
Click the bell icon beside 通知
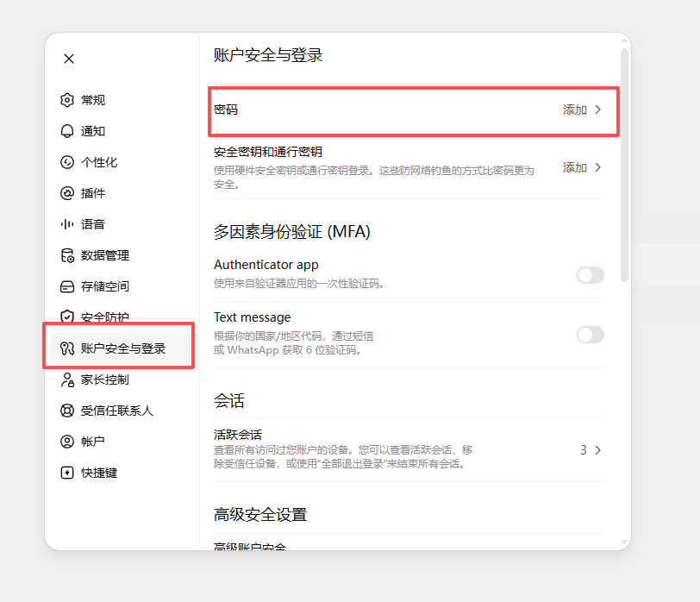click(x=67, y=131)
